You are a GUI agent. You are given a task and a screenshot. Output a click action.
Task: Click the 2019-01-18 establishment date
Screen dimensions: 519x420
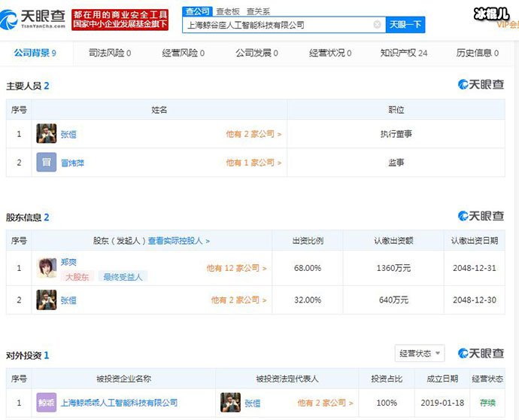click(442, 403)
